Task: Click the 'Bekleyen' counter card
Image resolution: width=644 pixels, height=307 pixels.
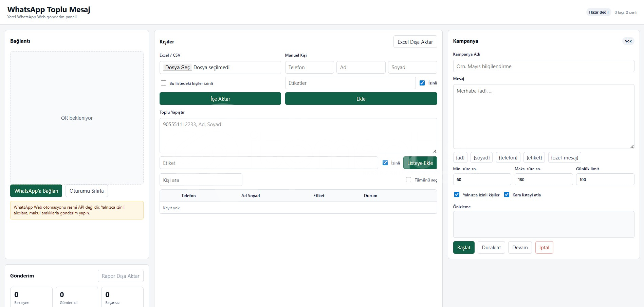Action: 31,297
